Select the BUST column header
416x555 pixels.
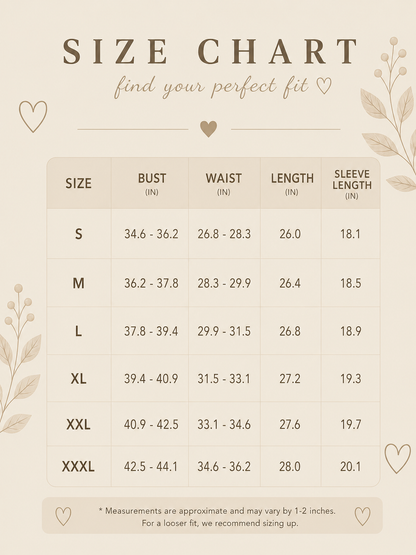(152, 183)
